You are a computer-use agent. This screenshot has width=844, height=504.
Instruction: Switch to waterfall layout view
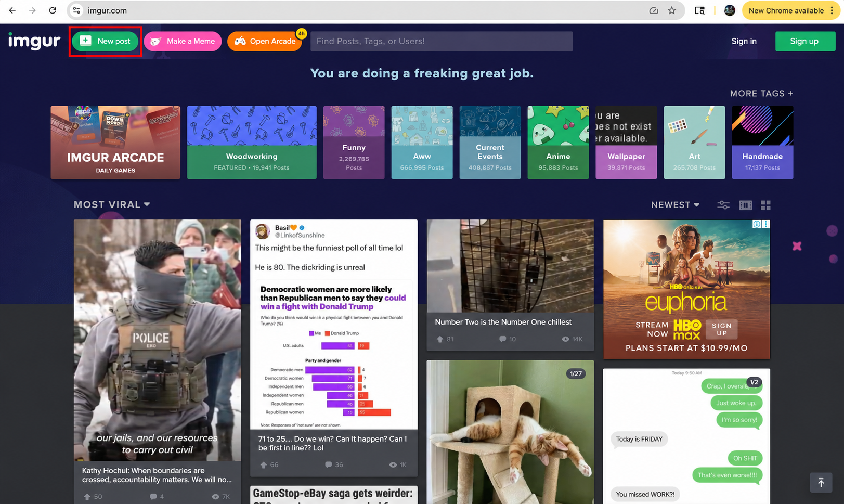coord(746,205)
